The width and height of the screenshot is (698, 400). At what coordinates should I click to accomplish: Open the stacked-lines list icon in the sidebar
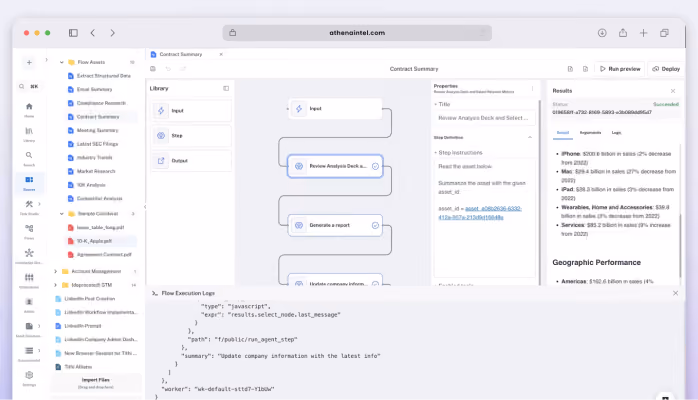coord(29,351)
